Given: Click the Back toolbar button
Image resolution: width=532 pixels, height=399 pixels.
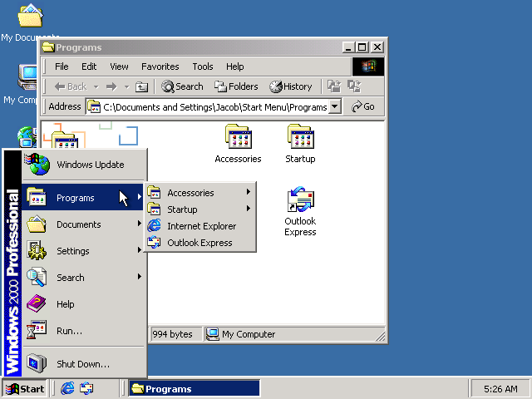Looking at the screenshot, I should pos(71,86).
